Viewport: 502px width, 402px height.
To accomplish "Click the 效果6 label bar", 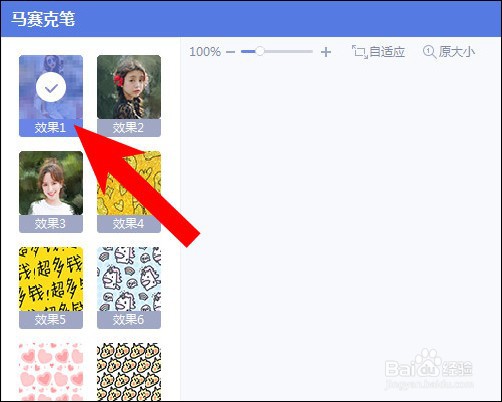I will (x=129, y=320).
